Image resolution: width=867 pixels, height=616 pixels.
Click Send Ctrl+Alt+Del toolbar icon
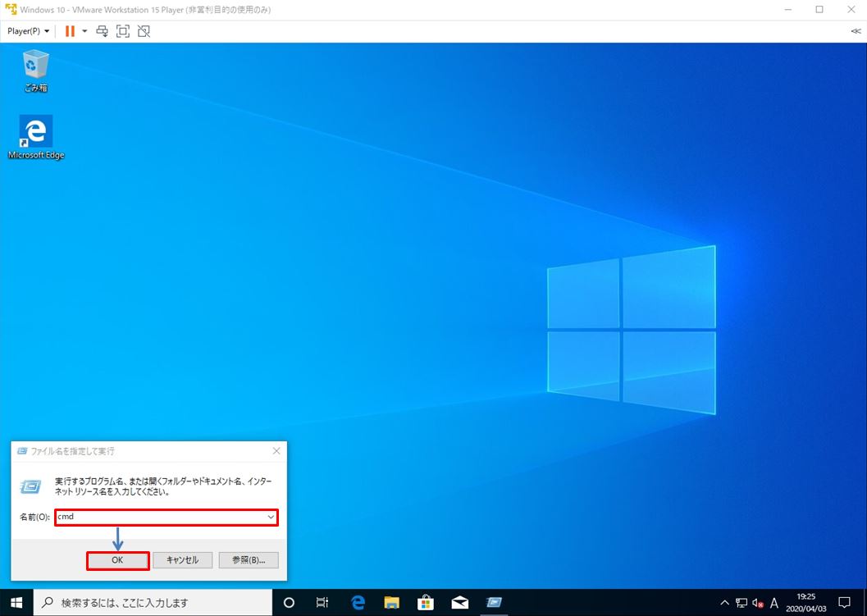click(103, 31)
